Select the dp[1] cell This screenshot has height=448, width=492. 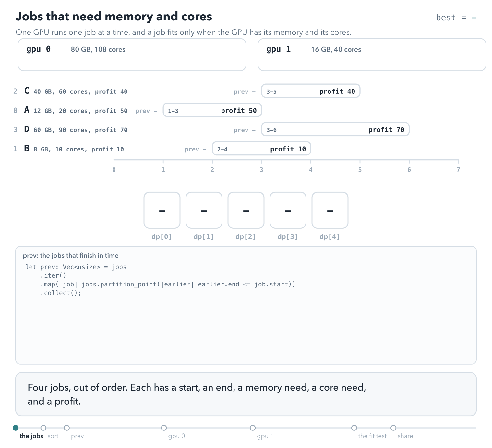(x=204, y=210)
